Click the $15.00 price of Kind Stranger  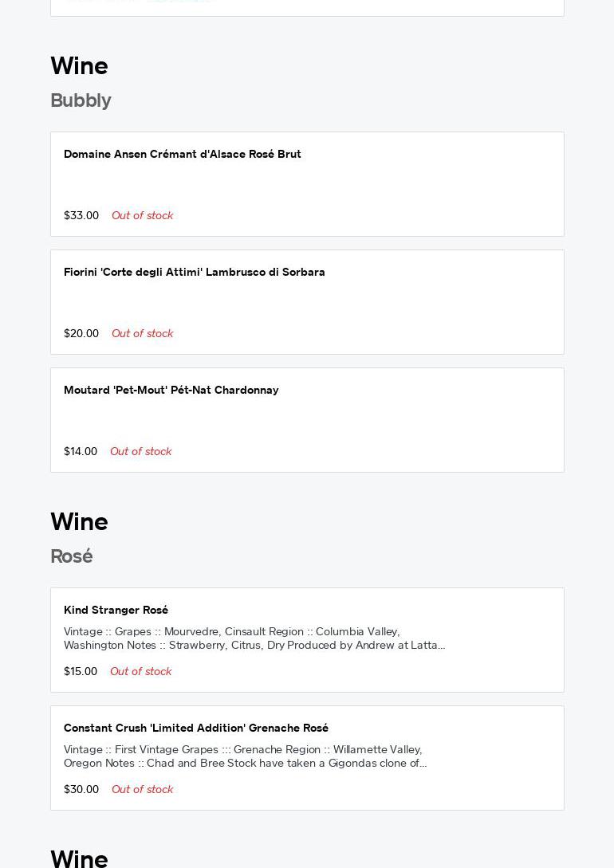[81, 671]
